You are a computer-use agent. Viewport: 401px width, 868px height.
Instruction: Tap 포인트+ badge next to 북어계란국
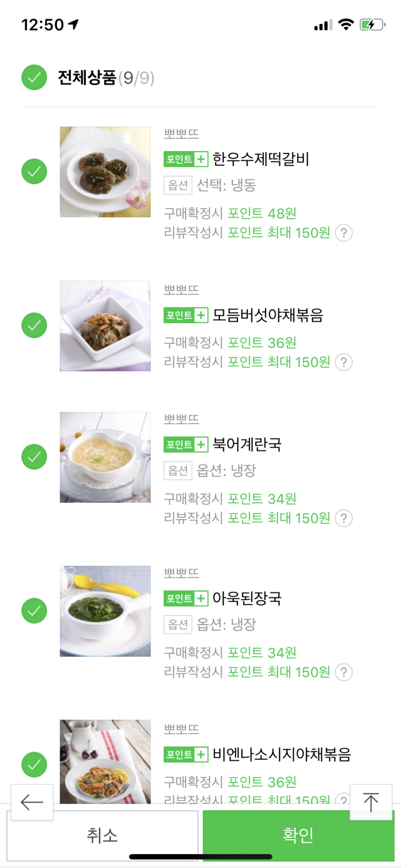pos(185,445)
